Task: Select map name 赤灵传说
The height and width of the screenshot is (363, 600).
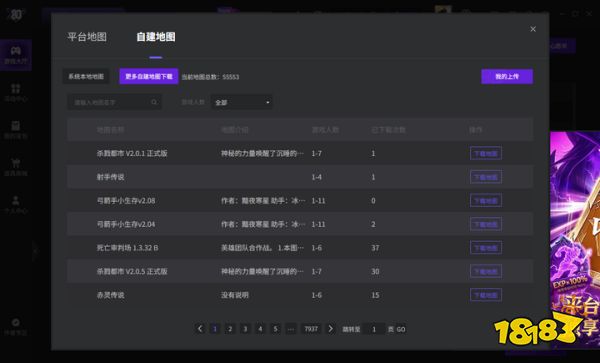Action: [110, 295]
